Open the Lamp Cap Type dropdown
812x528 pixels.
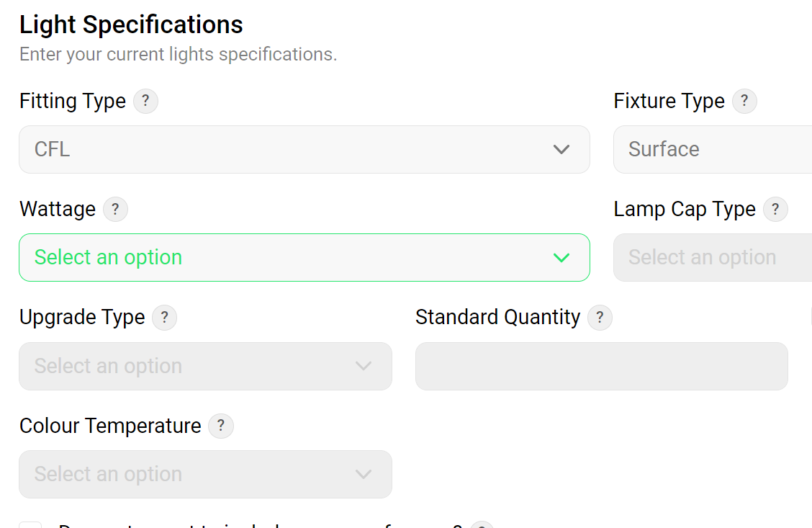coord(713,258)
